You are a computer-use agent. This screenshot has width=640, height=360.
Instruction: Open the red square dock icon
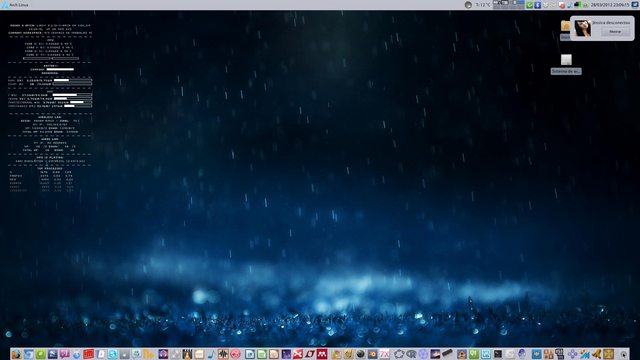tap(88, 354)
